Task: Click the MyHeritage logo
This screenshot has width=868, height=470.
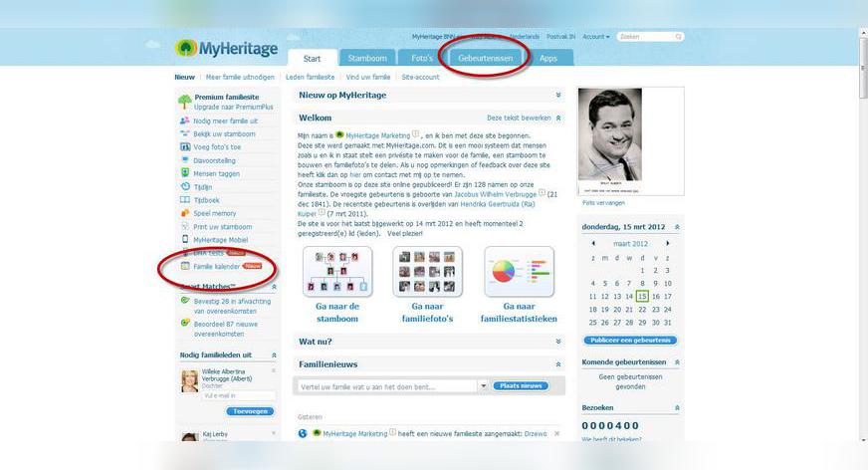Action: point(227,48)
